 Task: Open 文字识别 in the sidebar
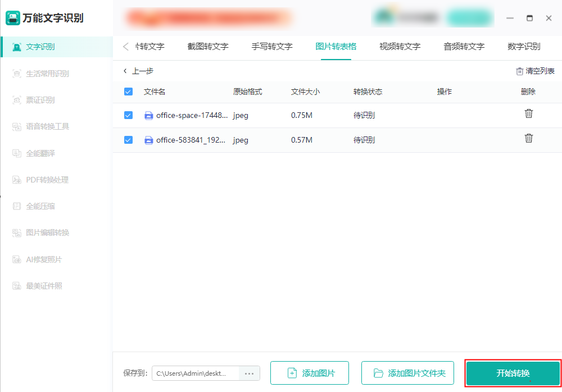click(x=57, y=47)
